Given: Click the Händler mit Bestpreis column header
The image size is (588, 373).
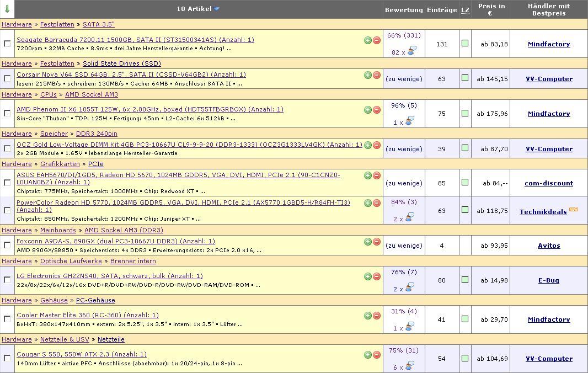Looking at the screenshot, I should tap(549, 10).
